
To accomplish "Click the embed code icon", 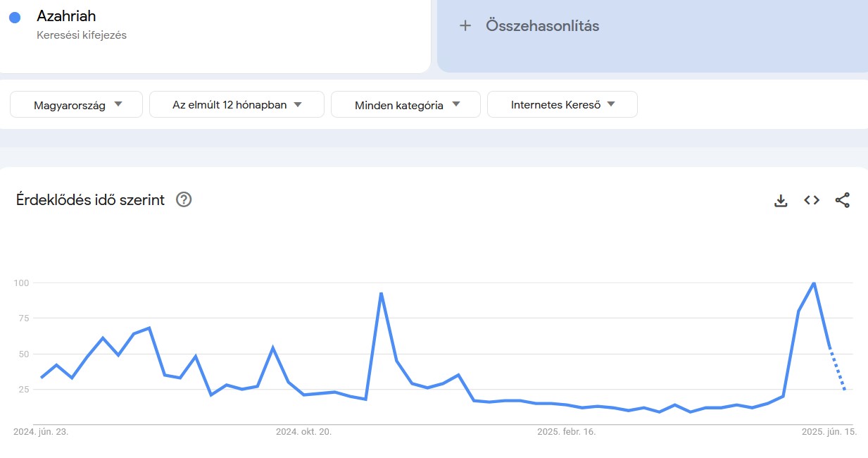I will pyautogui.click(x=812, y=200).
